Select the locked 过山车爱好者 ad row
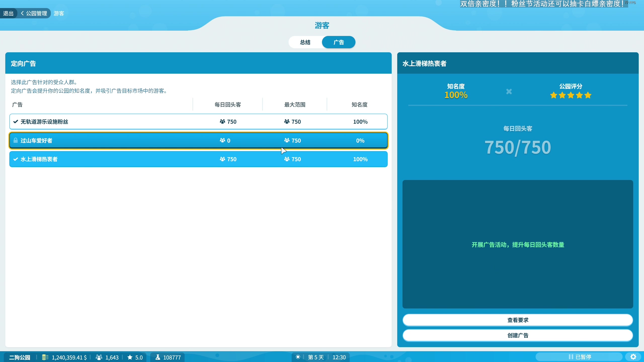Screen dimensions: 644x362 (198, 141)
